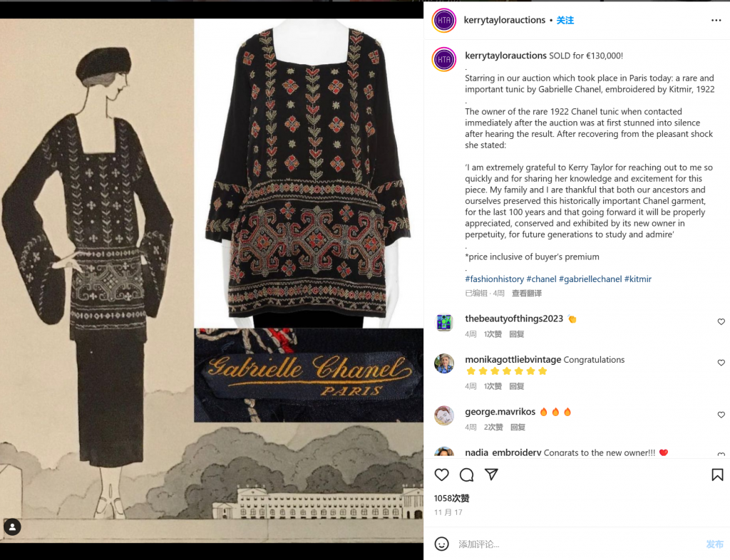
Task: Open the #gabriellechanel hashtag
Action: pos(590,279)
